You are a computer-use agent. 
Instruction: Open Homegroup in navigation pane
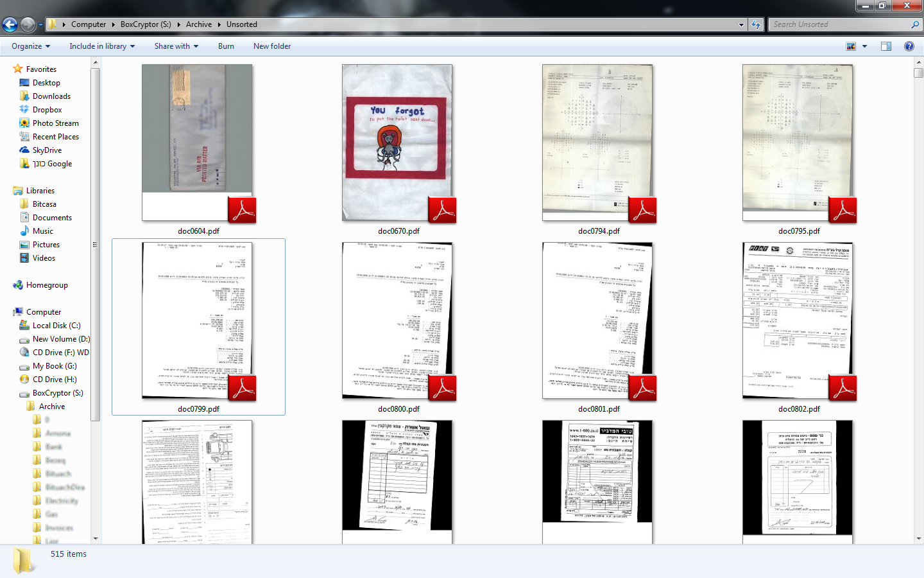[x=47, y=285]
